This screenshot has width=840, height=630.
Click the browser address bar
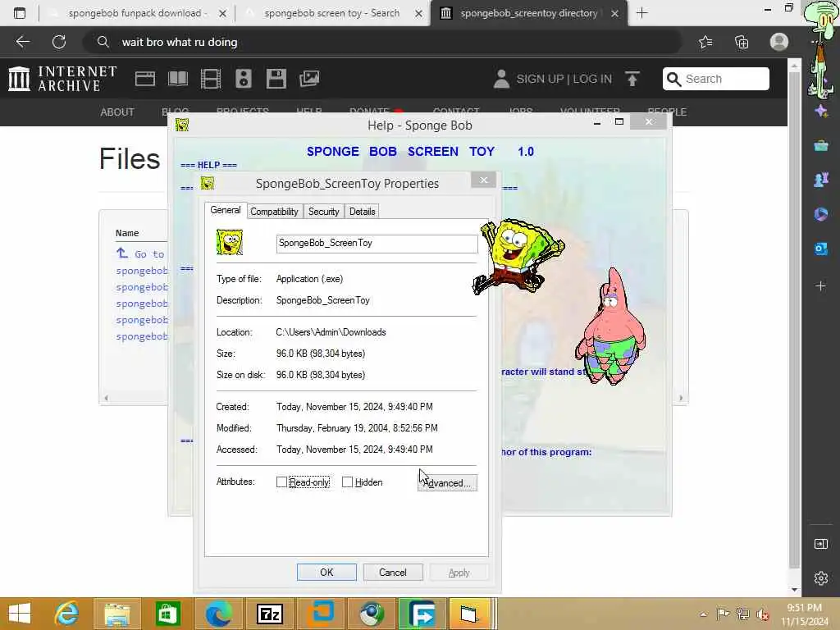tap(382, 42)
